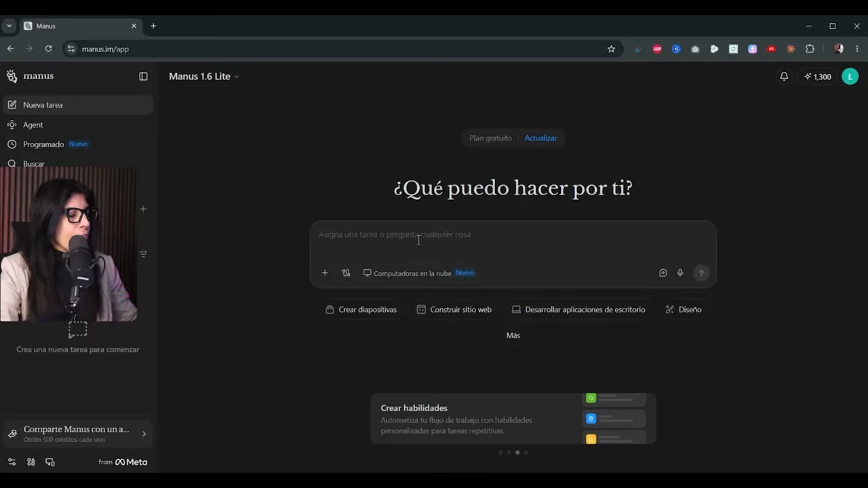Choose Desarrollar aplicaciones de escritorio suggestion

pos(578,310)
